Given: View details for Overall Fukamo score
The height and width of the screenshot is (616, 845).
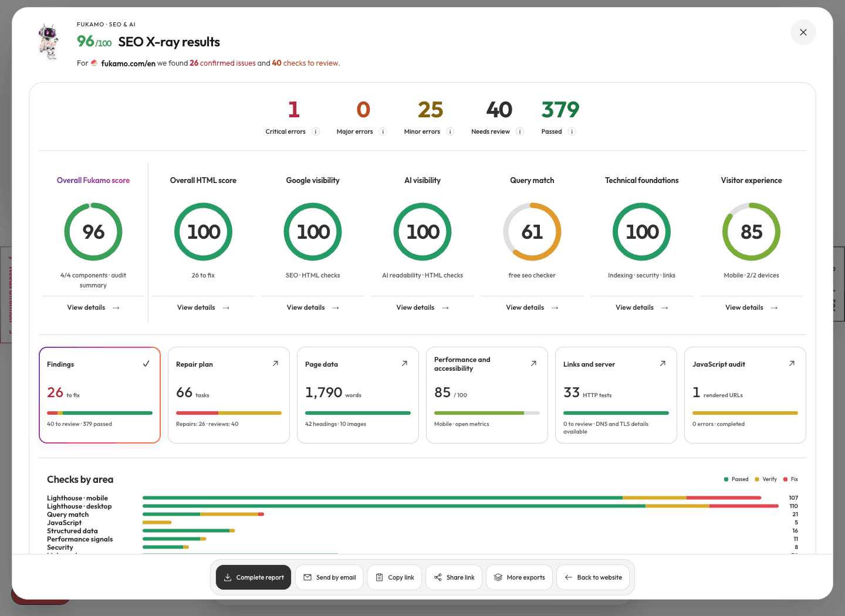Looking at the screenshot, I should point(93,307).
